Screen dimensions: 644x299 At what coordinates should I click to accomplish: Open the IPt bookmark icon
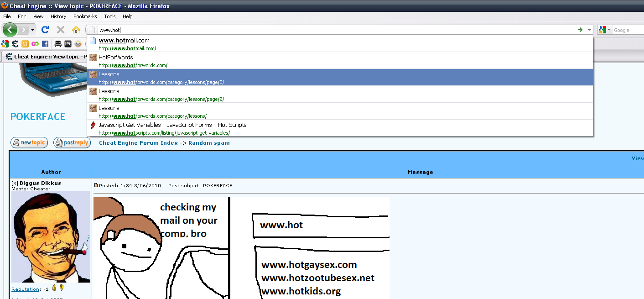[x=68, y=44]
